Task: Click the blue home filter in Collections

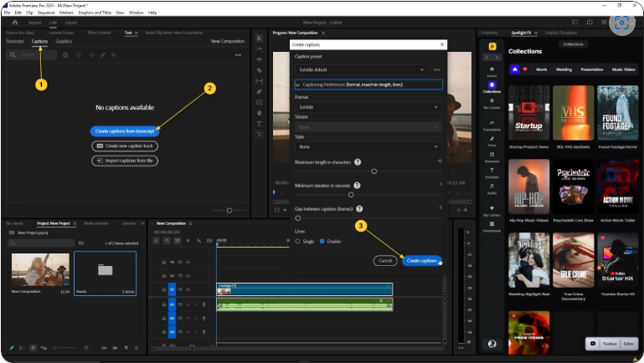Action: pos(515,69)
